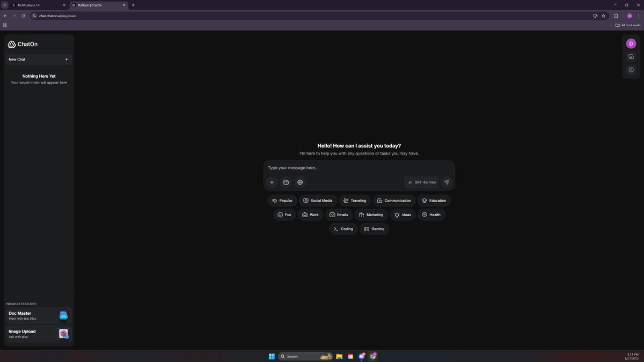Select the Communication prompt category

[x=394, y=201]
